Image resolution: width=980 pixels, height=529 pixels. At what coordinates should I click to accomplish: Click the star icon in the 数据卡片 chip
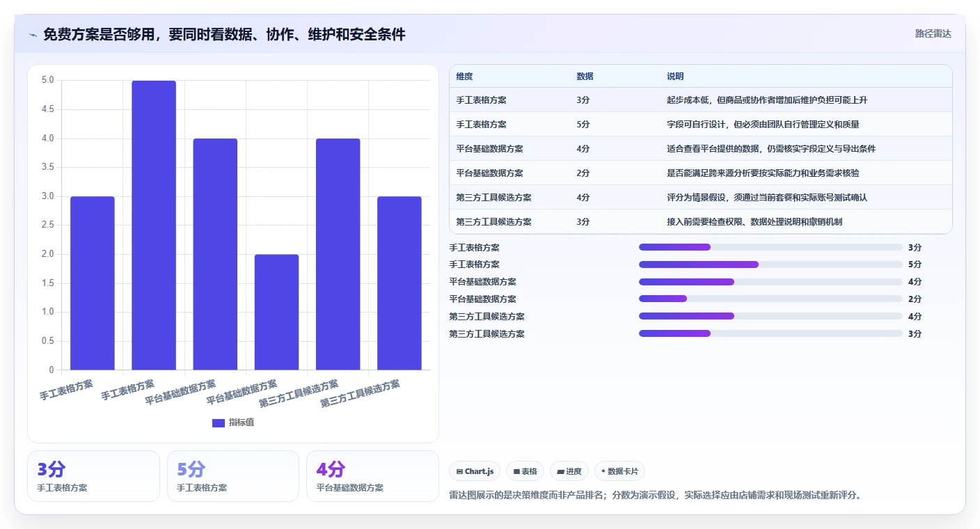[603, 471]
